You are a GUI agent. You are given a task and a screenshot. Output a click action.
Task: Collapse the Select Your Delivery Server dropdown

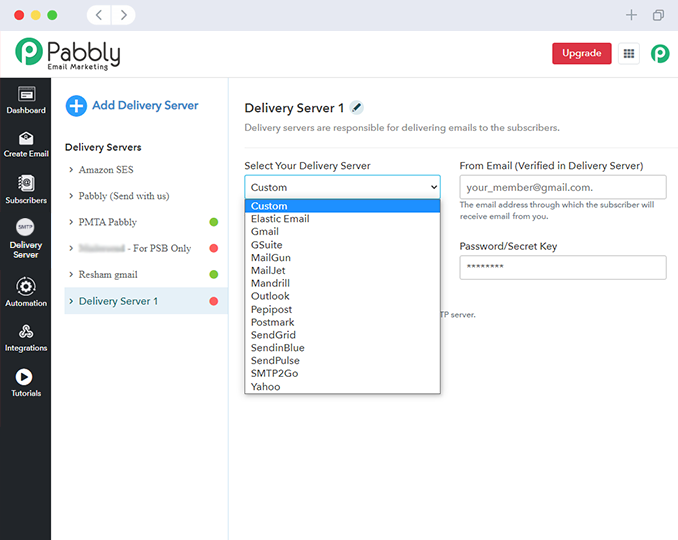342,187
